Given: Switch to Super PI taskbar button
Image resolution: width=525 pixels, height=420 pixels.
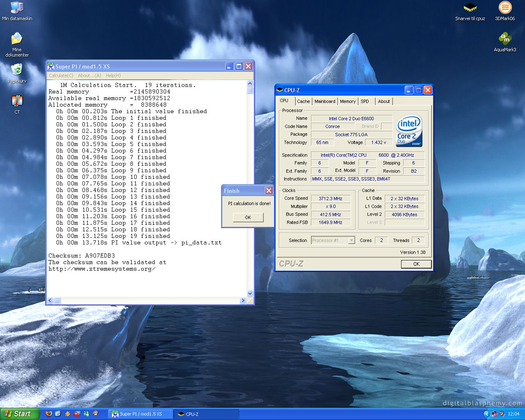Looking at the screenshot, I should 141,414.
